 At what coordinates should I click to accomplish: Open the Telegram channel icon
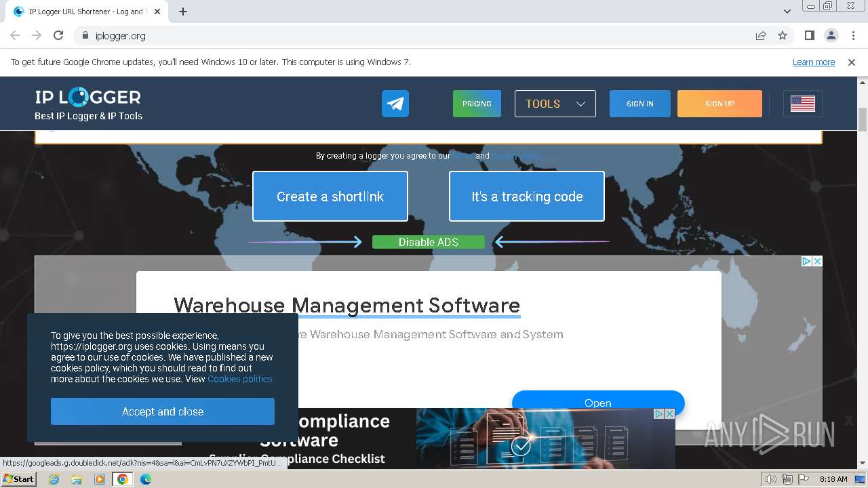coord(395,104)
